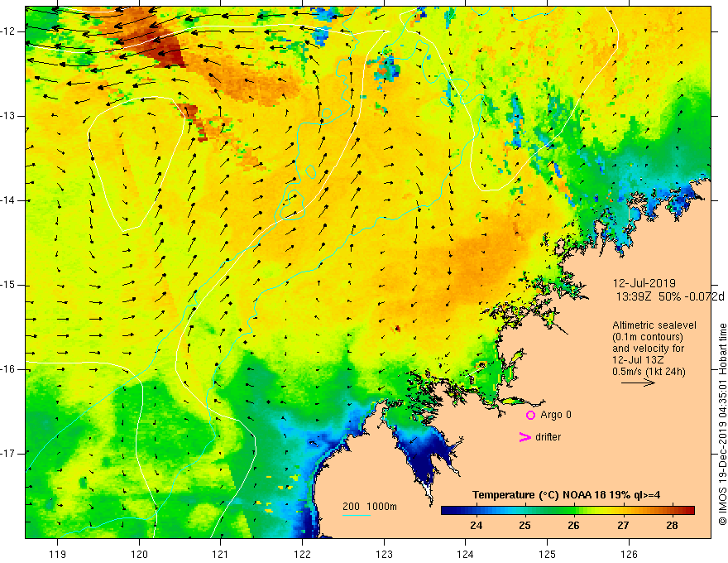Viewport: 728px width, 563px height.
Task: Click the '13:39Z 50% -0.072d' text
Action: click(x=669, y=296)
